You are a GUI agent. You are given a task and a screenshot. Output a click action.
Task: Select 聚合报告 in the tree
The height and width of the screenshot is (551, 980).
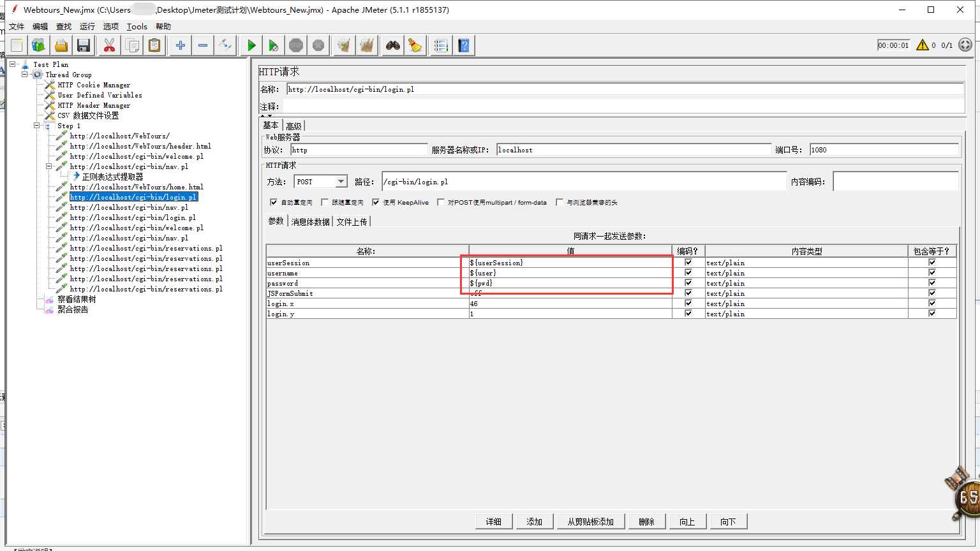(x=73, y=309)
